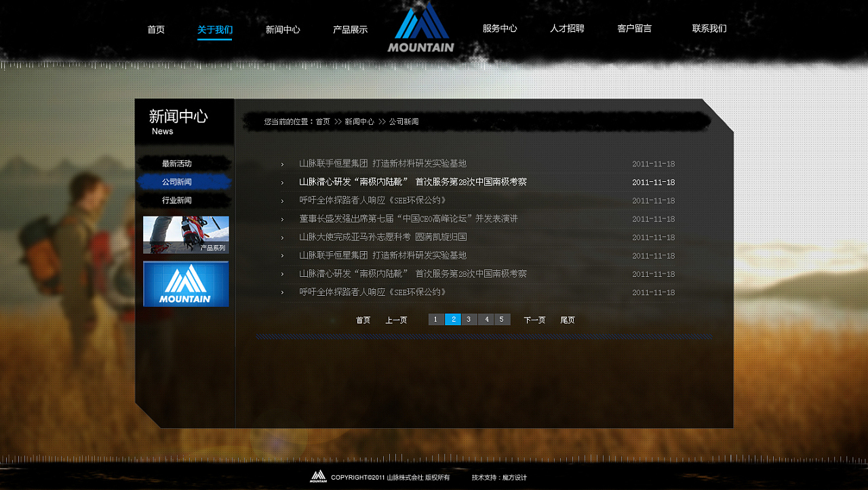Viewport: 868px width, 490px height.
Task: Open first 山脉联手恒星集团 news article
Action: pyautogui.click(x=382, y=164)
